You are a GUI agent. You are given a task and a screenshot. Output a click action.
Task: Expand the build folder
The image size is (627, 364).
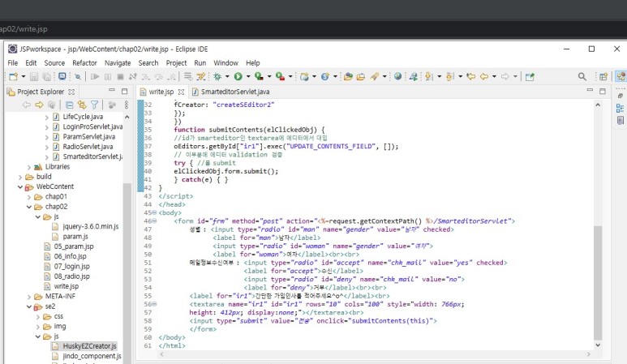20,177
